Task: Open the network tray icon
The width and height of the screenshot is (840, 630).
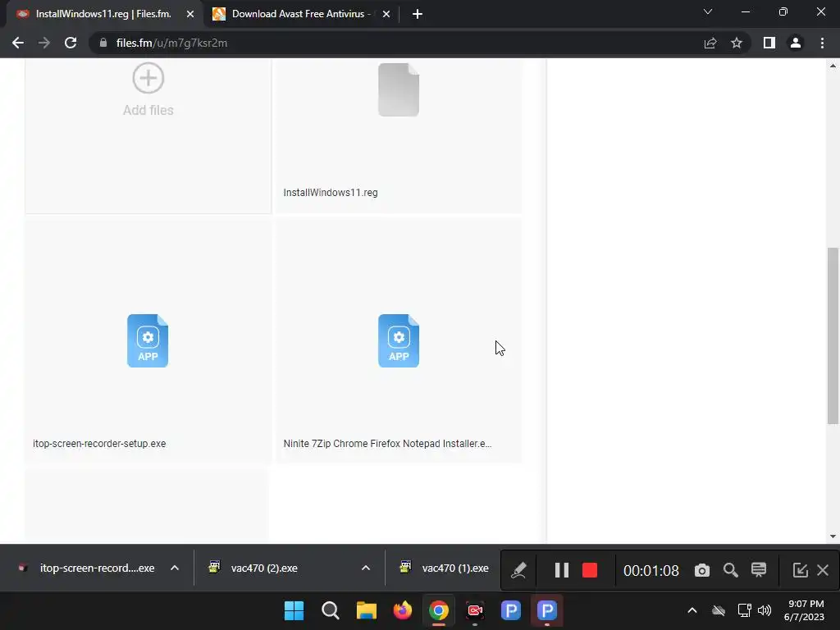Action: coord(744,610)
